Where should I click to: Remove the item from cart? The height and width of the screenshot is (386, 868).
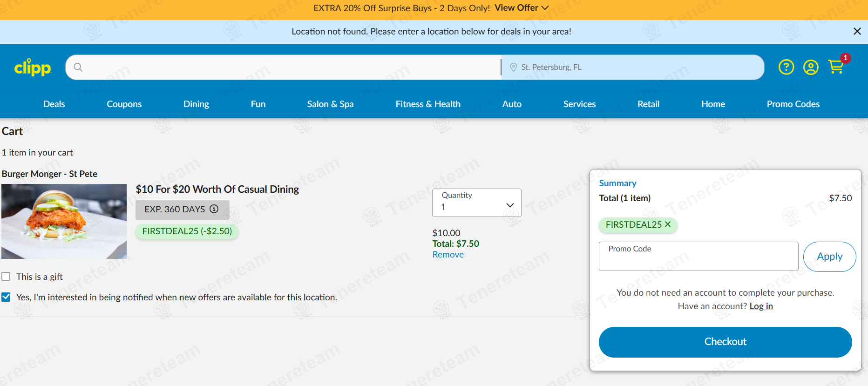tap(448, 255)
